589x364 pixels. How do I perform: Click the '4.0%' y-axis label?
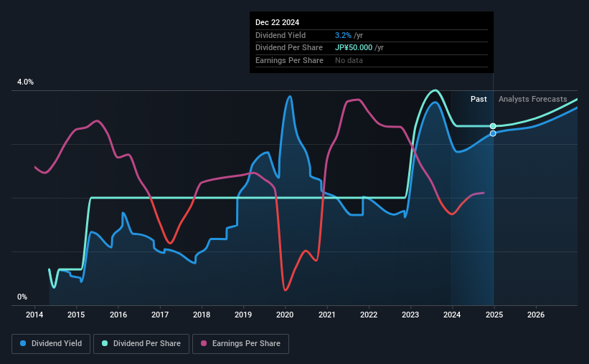[x=25, y=82]
